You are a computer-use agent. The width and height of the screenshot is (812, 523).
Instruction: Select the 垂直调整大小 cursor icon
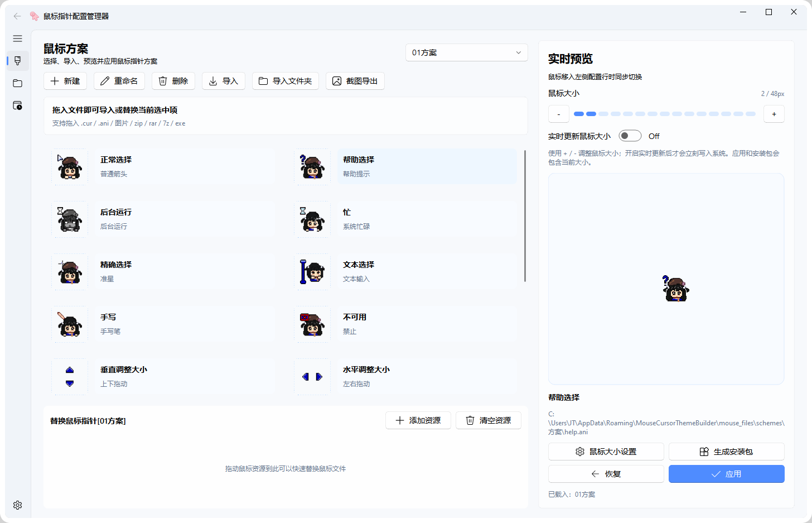[70, 377]
